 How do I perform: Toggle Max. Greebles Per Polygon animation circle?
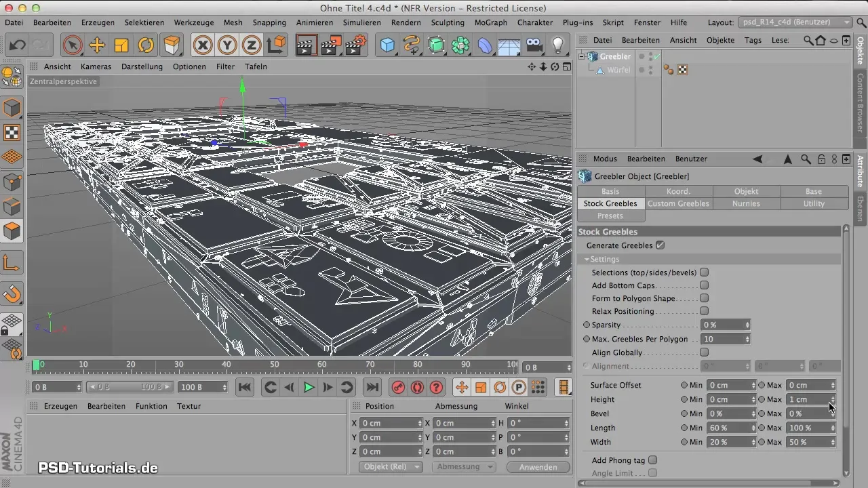587,339
